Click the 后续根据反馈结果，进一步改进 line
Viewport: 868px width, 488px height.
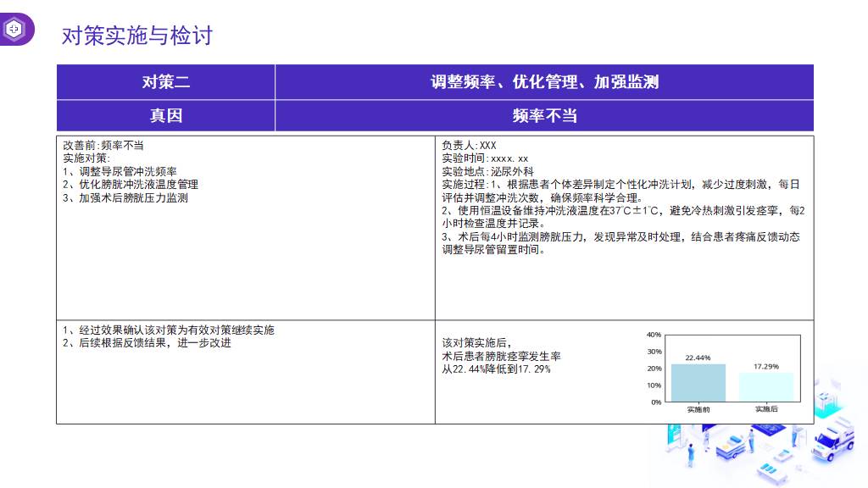[x=147, y=343]
